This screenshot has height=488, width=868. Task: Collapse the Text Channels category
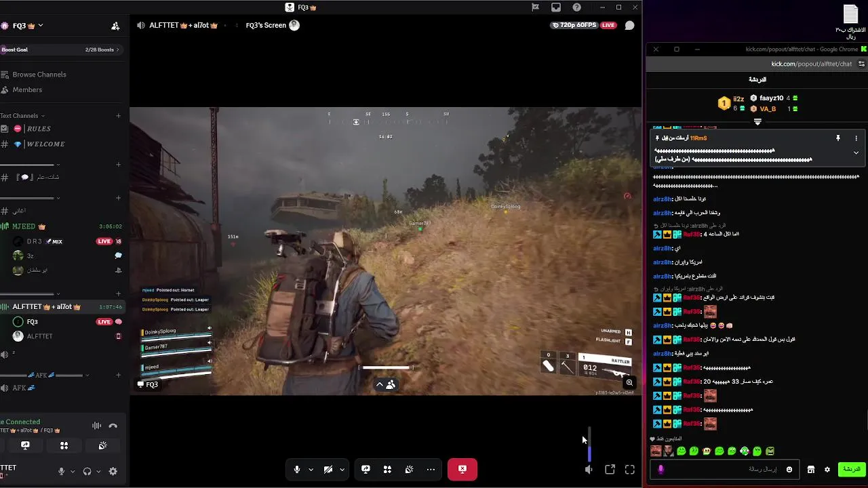[x=22, y=116]
